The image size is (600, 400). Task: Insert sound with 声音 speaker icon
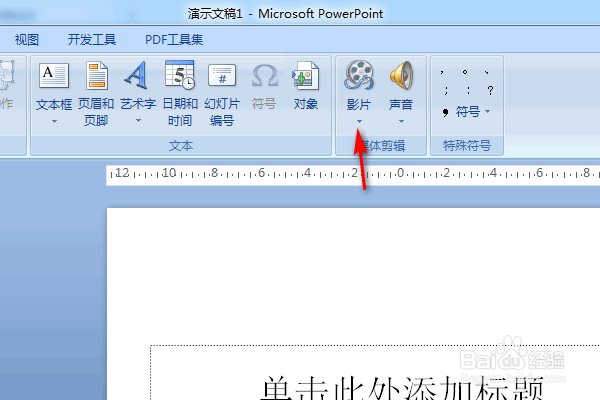401,75
